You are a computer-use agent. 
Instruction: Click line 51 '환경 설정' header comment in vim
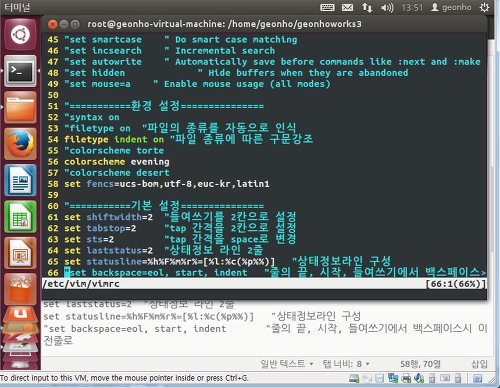(164, 106)
